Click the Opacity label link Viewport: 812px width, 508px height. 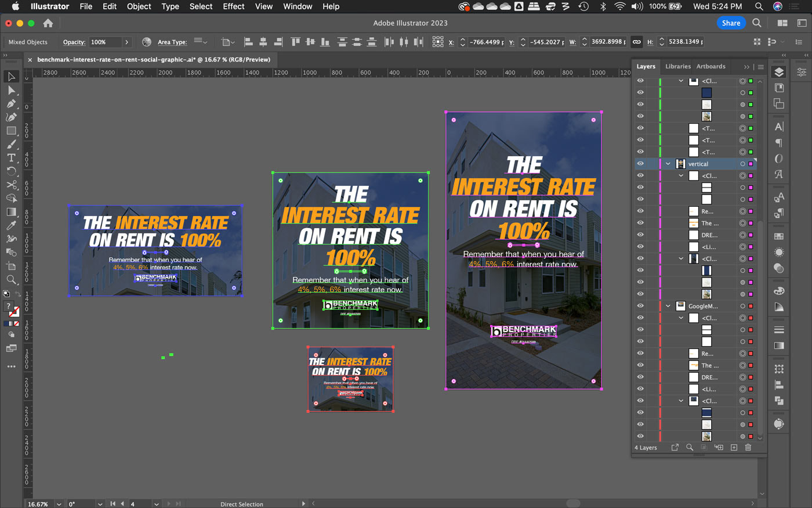point(74,42)
